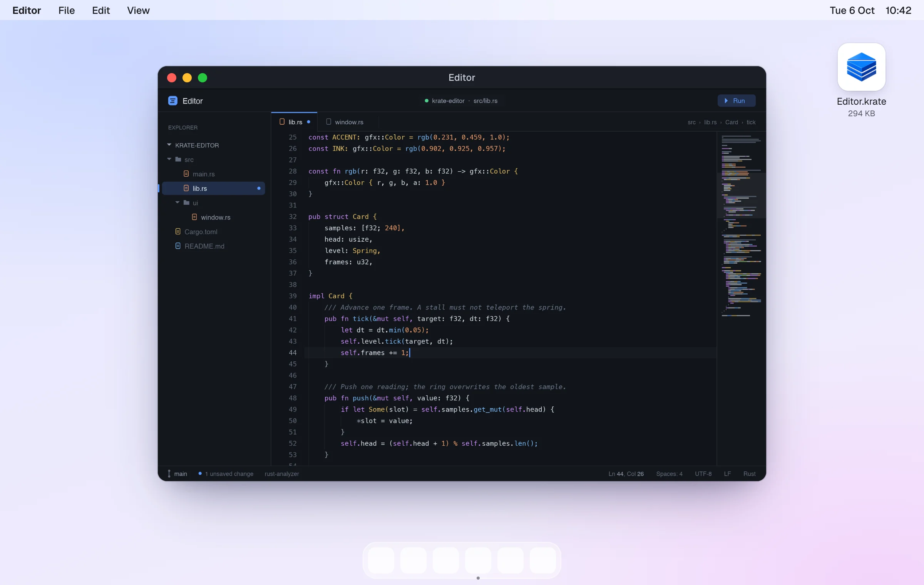924x585 pixels.
Task: Click breadcrumb item tick
Action: click(x=751, y=122)
